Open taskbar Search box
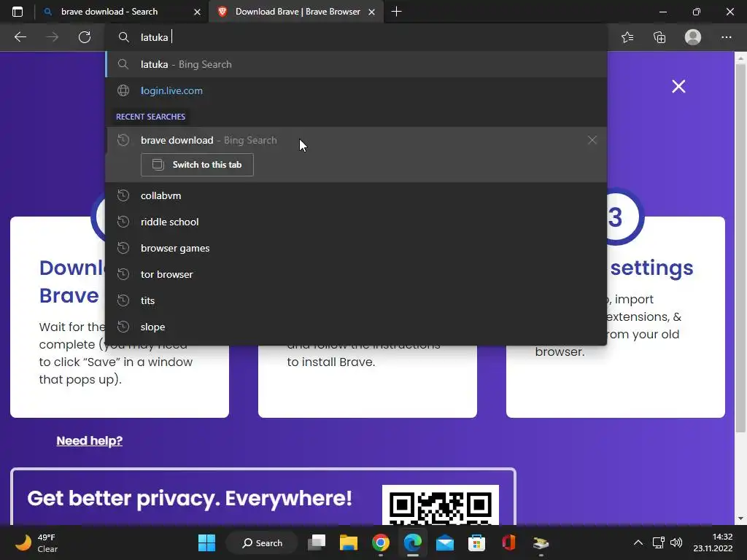Screen dimensions: 747x560 (262, 542)
